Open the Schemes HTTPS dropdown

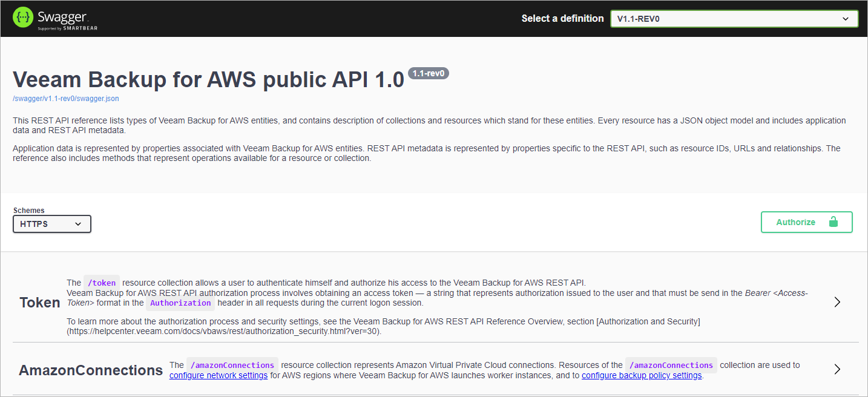[52, 224]
